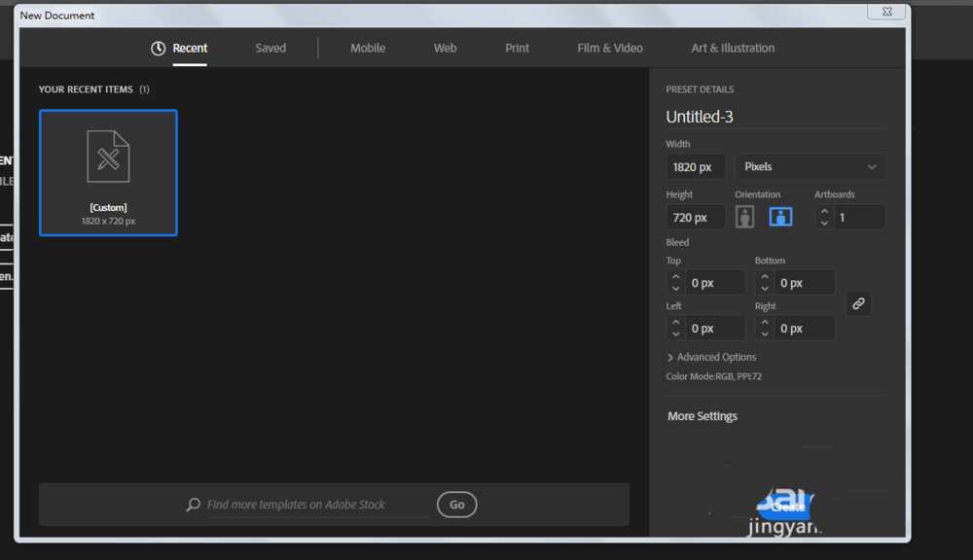Increase the Left bleed value
This screenshot has height=560, width=973.
[676, 323]
